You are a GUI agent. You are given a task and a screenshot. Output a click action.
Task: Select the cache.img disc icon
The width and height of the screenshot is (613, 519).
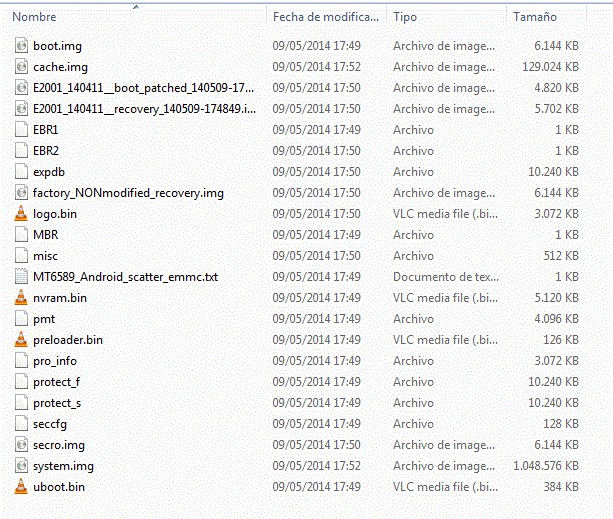tap(23, 67)
